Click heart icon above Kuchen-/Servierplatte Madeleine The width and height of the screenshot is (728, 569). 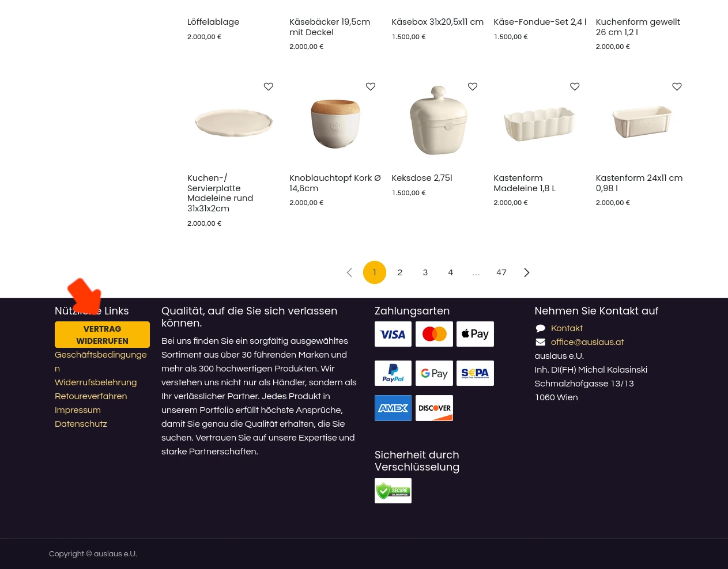[269, 86]
